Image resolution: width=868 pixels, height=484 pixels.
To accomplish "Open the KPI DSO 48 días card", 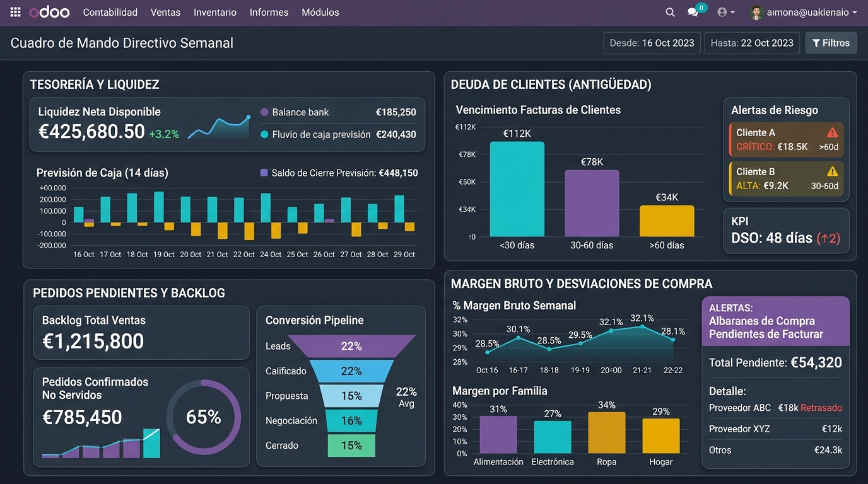I will [786, 231].
